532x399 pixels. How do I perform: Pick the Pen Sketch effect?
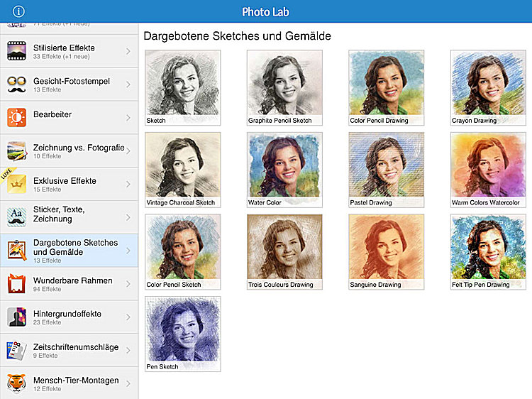182,334
